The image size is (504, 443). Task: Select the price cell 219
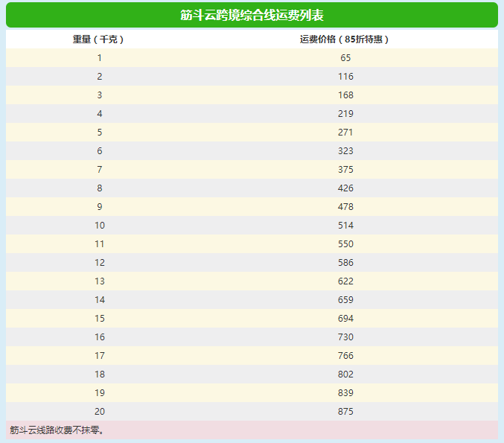345,114
